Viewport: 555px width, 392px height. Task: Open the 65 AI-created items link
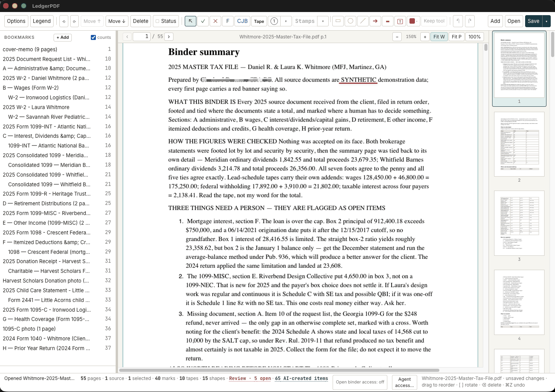pos(302,378)
